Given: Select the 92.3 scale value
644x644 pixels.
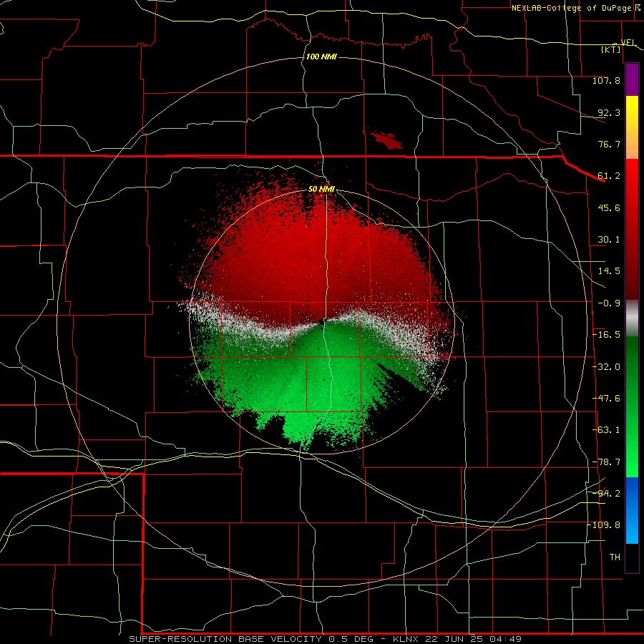Looking at the screenshot, I should point(609,112).
